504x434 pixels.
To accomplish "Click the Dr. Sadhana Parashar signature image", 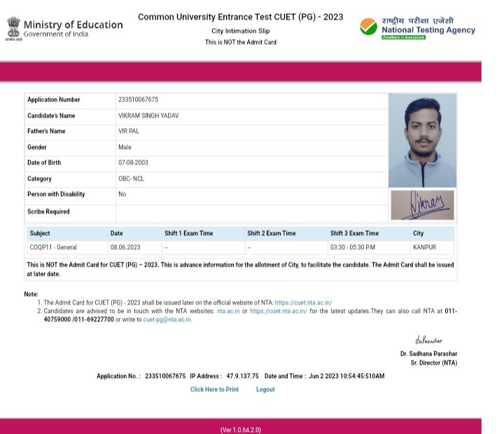I will [429, 339].
